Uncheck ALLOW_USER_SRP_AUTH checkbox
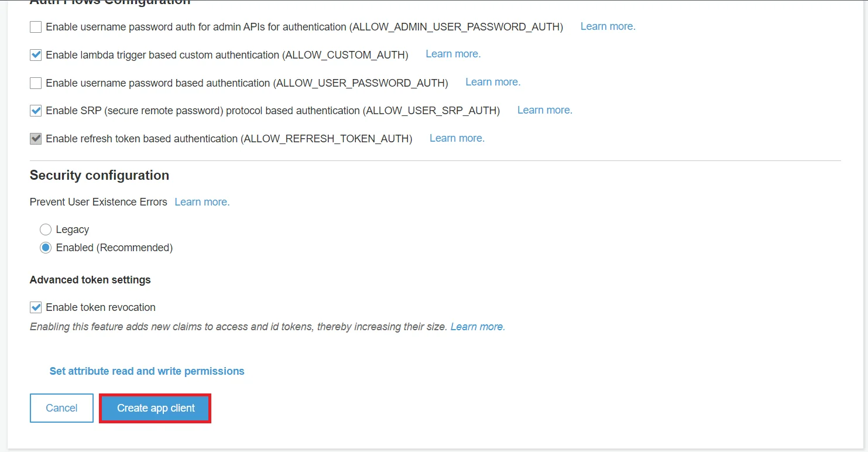The height and width of the screenshot is (452, 868). pos(36,111)
